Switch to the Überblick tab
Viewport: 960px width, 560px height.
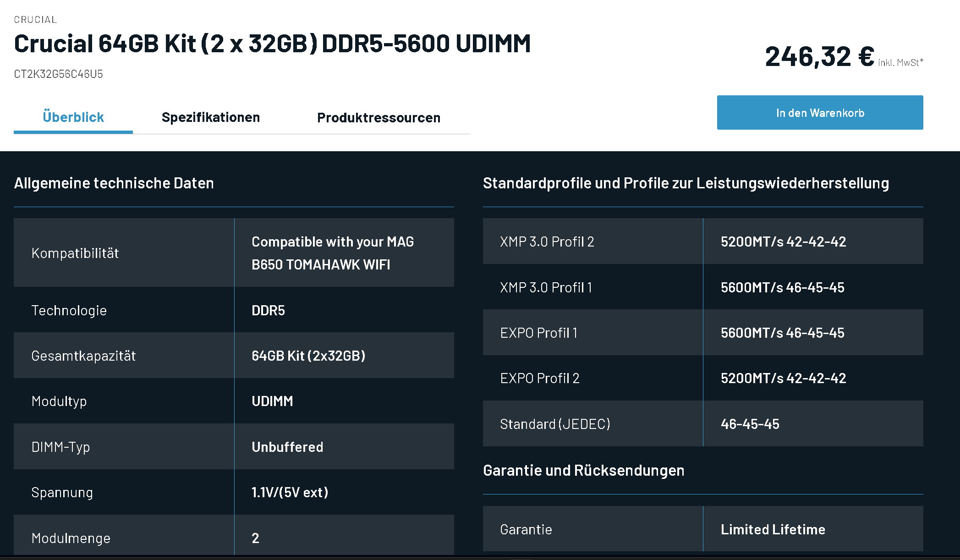[73, 117]
